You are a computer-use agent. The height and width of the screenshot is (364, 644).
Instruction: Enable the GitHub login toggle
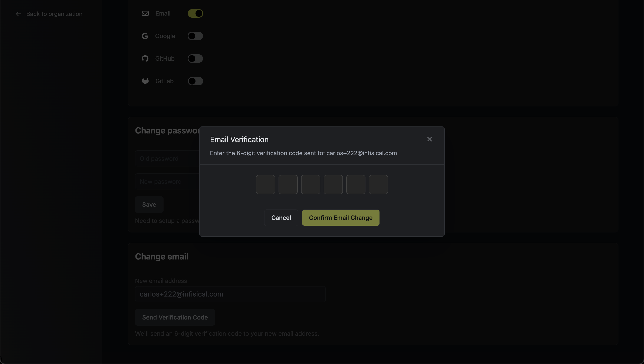(x=195, y=59)
